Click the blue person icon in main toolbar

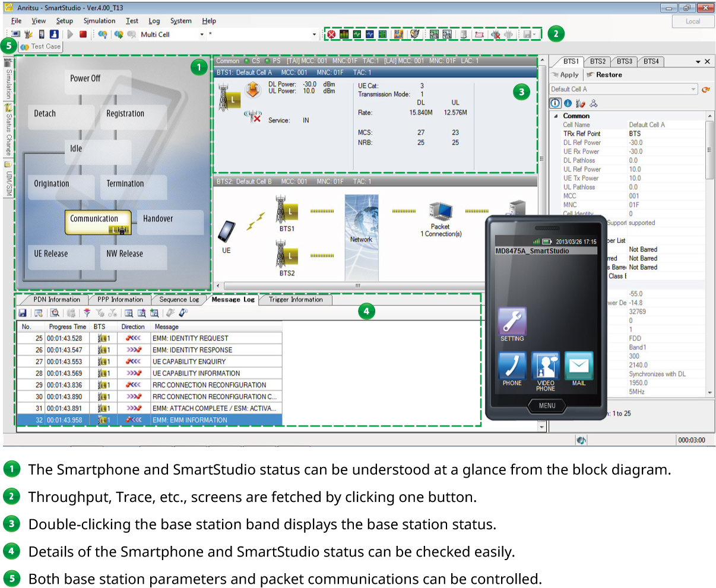point(54,34)
